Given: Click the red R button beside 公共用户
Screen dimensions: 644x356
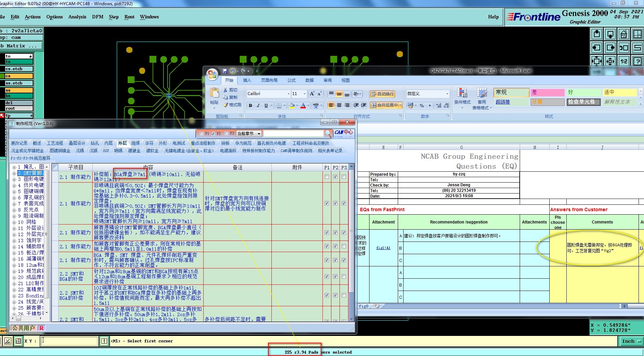Looking at the screenshot, I should (42, 328).
